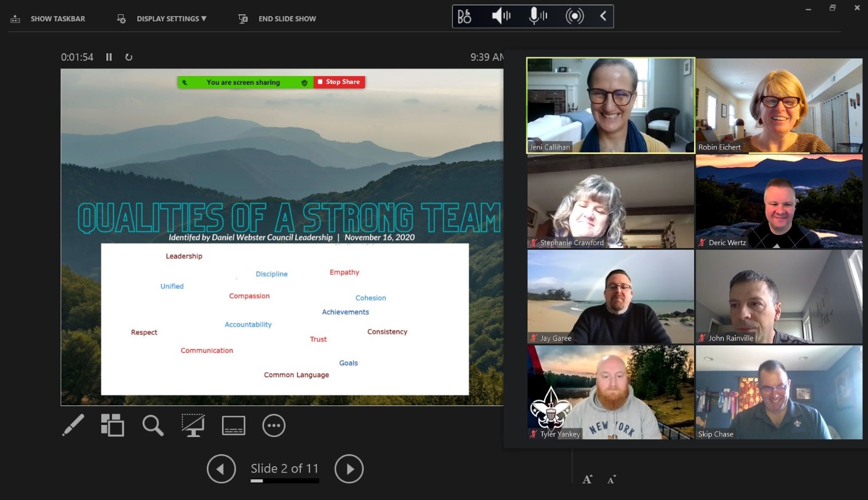Click muted mic icon beside Tyler Yankey
The image size is (868, 500).
point(534,434)
